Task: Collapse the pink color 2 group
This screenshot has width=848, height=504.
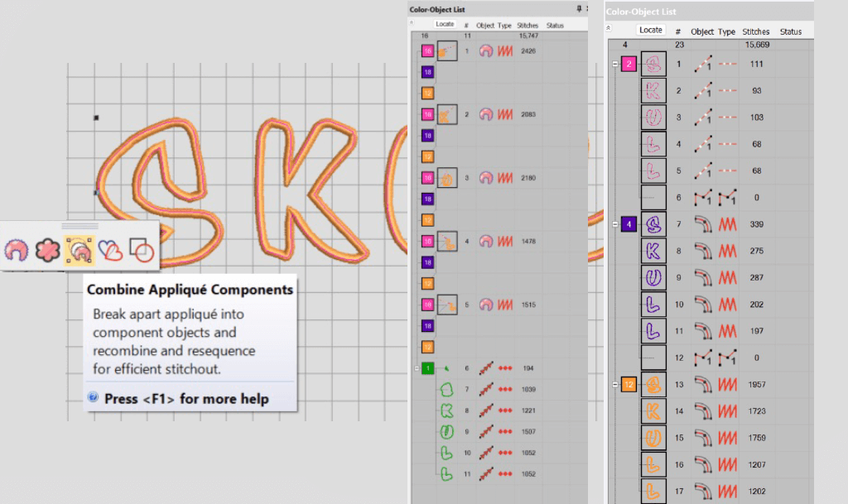Action: pos(614,65)
